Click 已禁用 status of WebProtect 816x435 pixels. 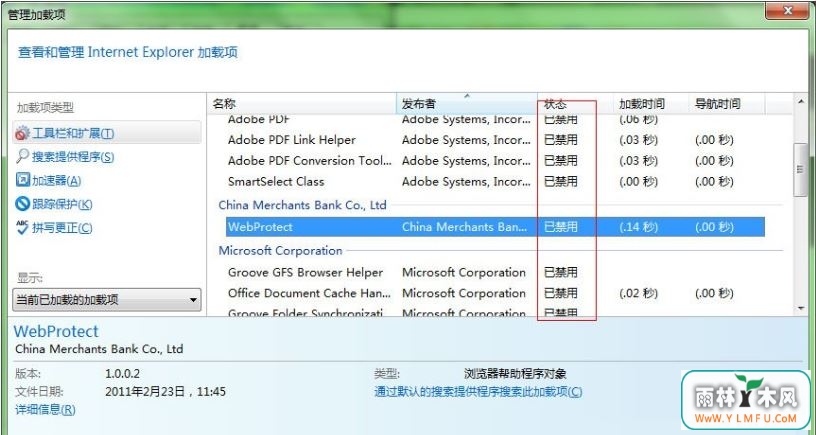[x=560, y=227]
